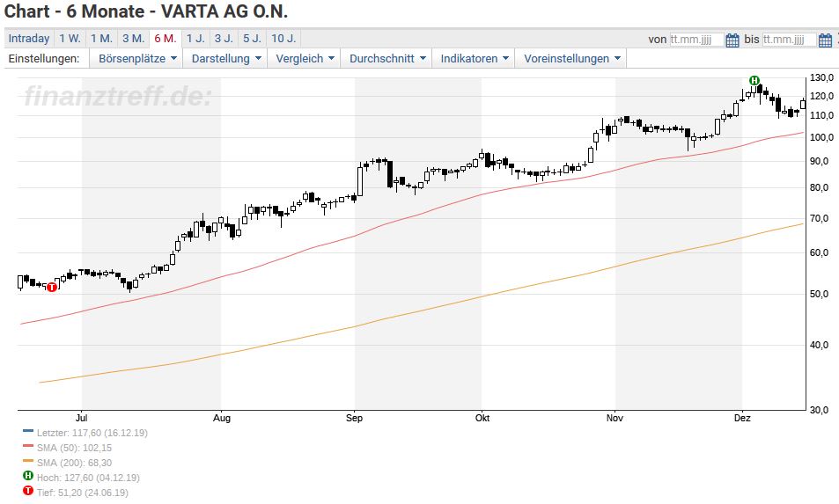Focus the von date input field
The image size is (839, 504).
(x=696, y=40)
